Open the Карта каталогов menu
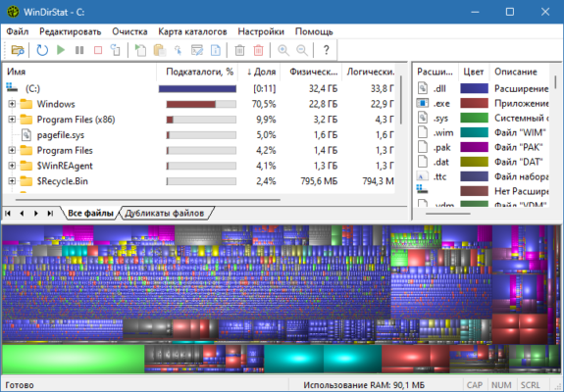 pyautogui.click(x=192, y=31)
